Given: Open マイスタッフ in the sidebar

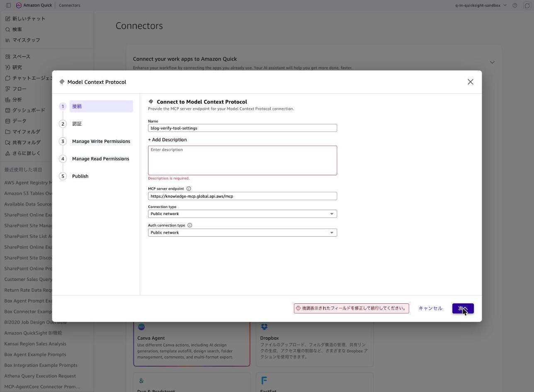Looking at the screenshot, I should point(23,40).
